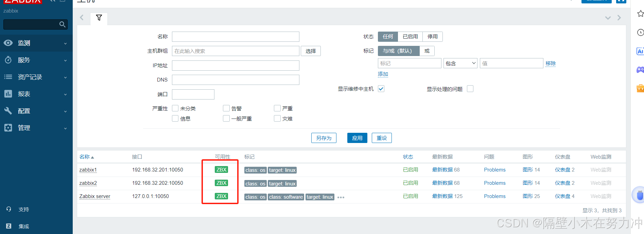Click the 另存为 save-as button
This screenshot has height=234, width=644.
pos(324,138)
